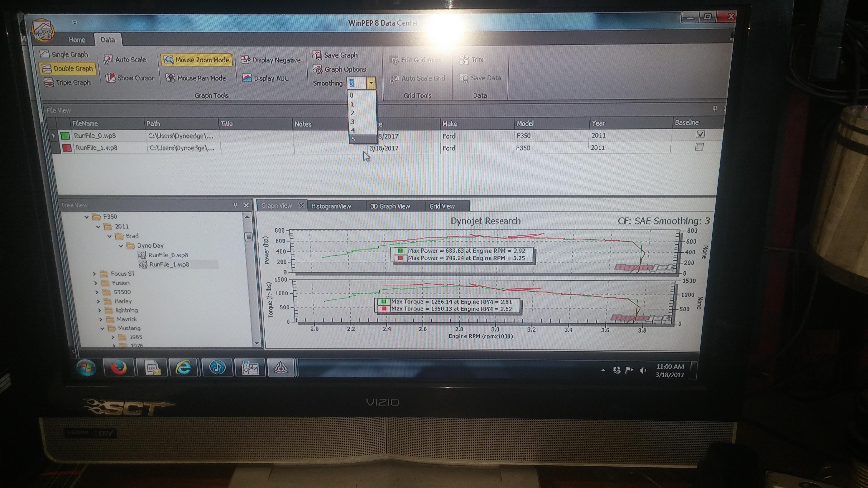868x488 pixels.
Task: Collapse the Mustang folder
Action: point(102,328)
